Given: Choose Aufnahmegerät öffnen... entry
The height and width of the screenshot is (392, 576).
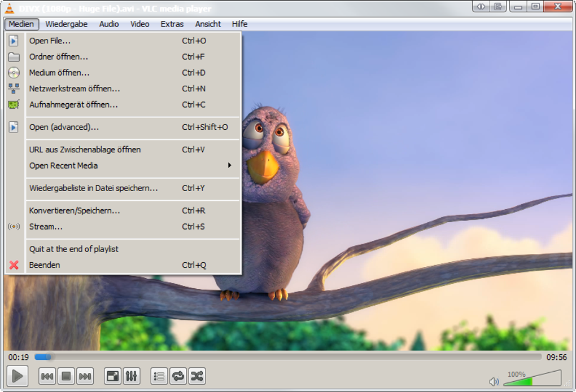Looking at the screenshot, I should (x=123, y=104).
